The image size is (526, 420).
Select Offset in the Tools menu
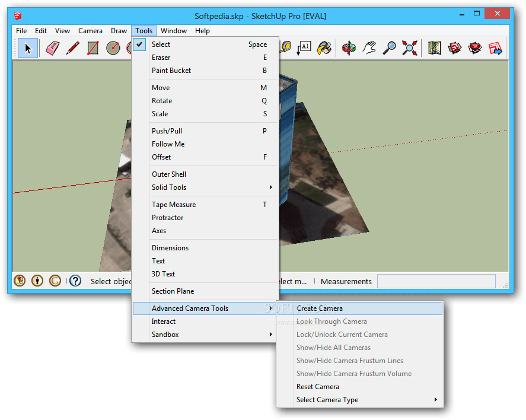coord(205,157)
